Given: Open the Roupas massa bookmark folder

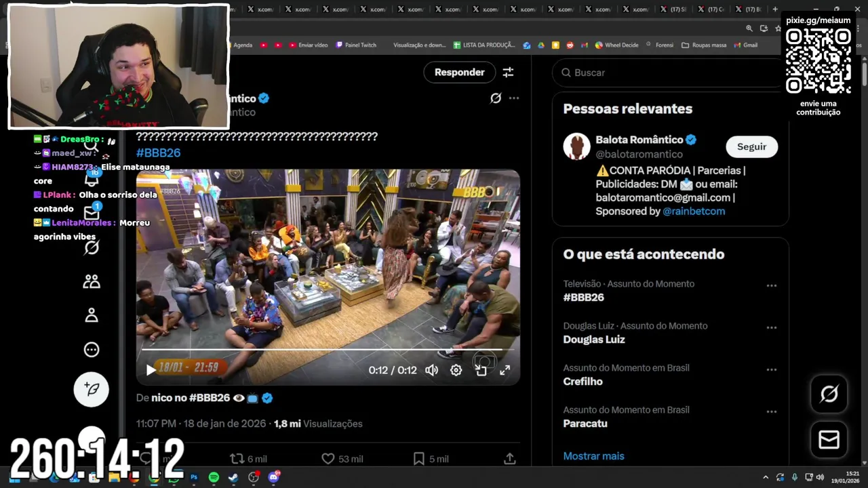Looking at the screenshot, I should (704, 45).
